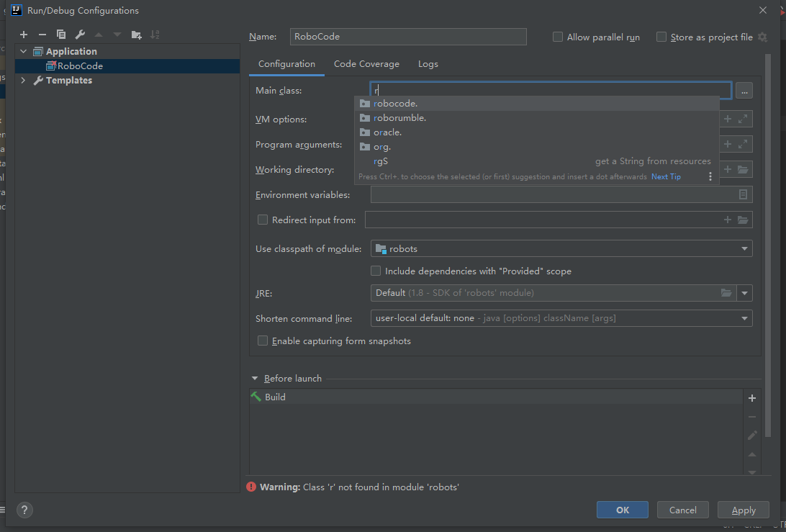Expand the Program arguments field
This screenshot has width=786, height=532.
pos(743,144)
